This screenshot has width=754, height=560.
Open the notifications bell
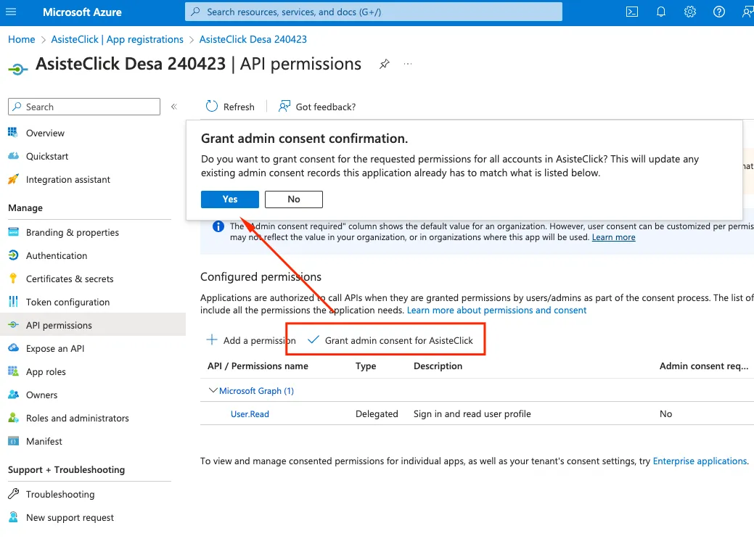[x=661, y=12]
